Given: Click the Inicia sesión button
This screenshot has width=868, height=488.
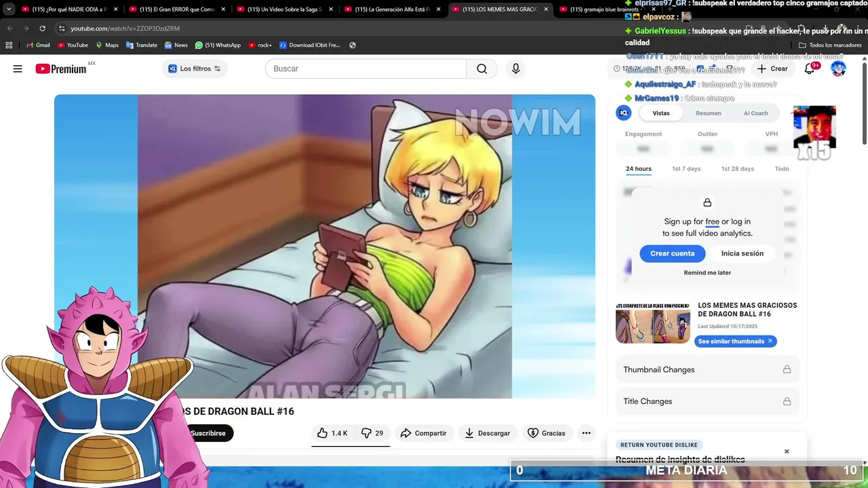Looking at the screenshot, I should tap(742, 253).
